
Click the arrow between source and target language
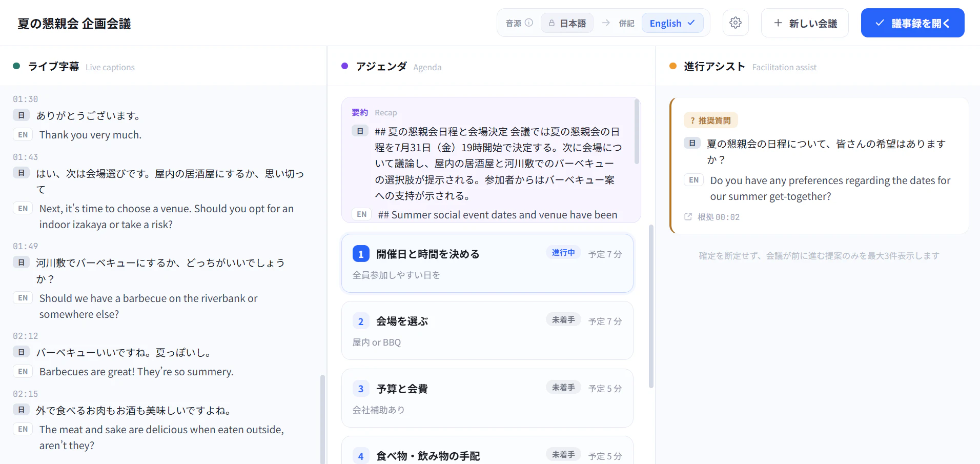(606, 23)
